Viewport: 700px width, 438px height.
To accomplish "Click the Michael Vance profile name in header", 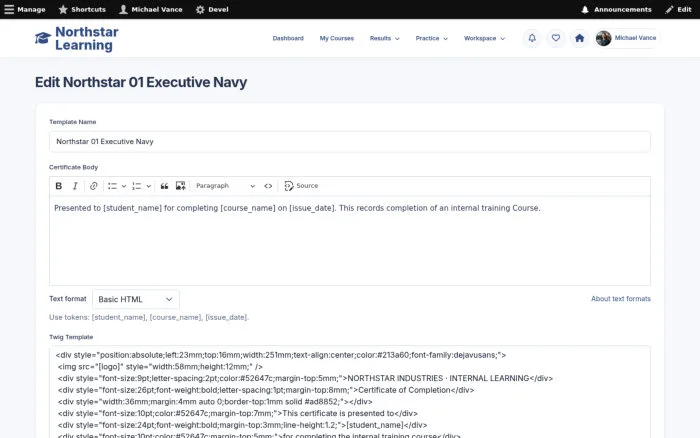I will pos(635,38).
